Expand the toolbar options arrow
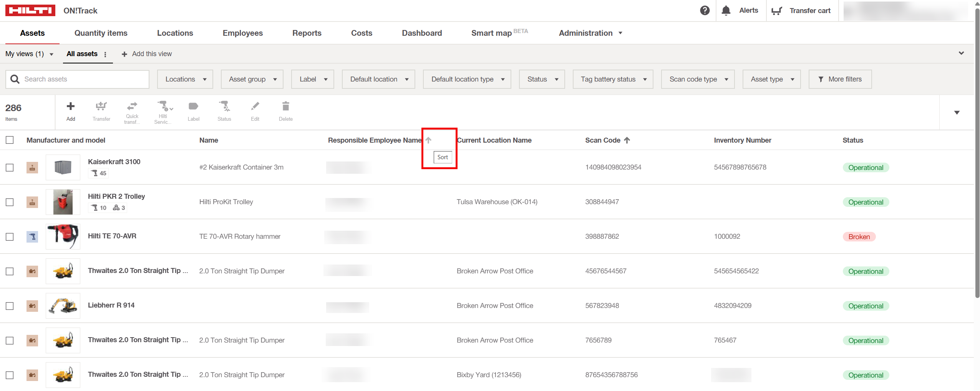The image size is (980, 391). (957, 113)
